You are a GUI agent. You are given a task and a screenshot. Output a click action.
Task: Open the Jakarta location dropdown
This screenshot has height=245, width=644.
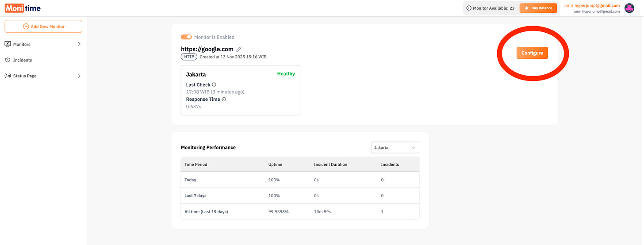tap(395, 148)
